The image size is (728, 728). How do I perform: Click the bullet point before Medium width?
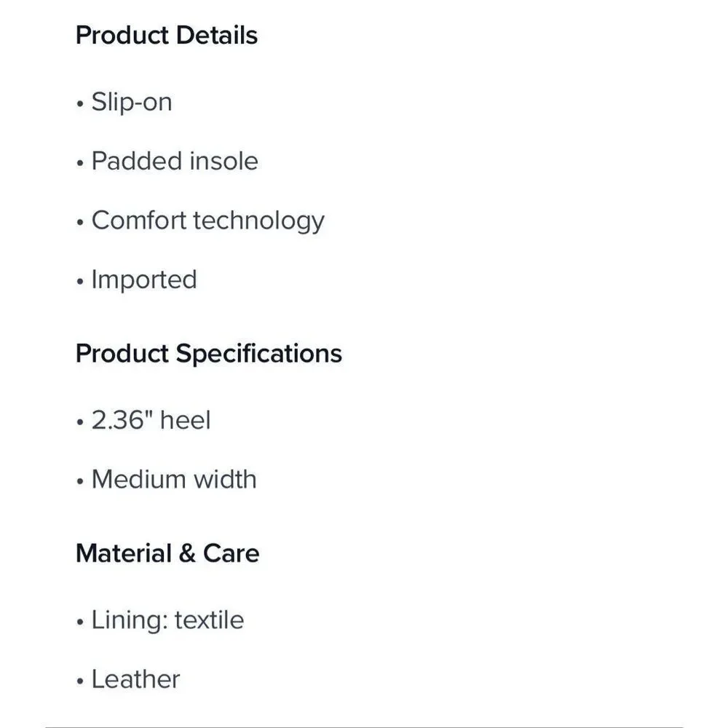coord(80,481)
